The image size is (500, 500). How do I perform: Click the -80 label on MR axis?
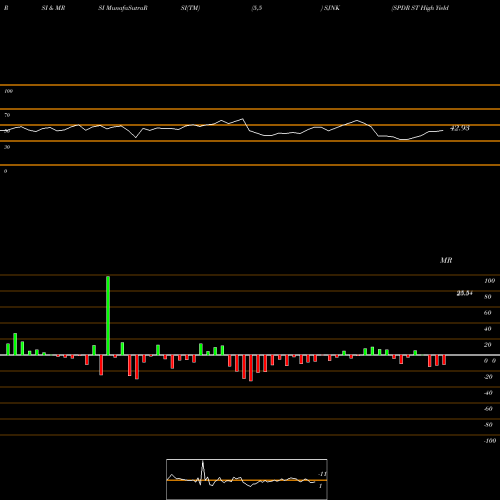[488, 425]
